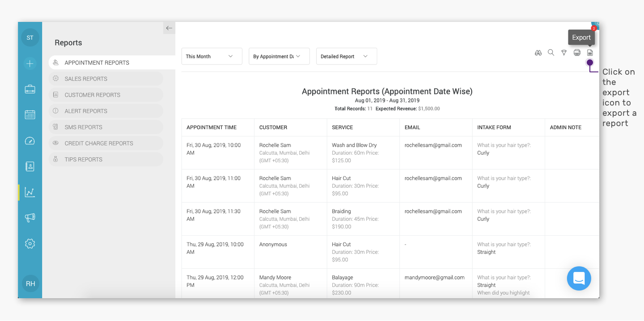Open the filter funnel icon
Image resolution: width=644 pixels, height=321 pixels.
pyautogui.click(x=564, y=53)
